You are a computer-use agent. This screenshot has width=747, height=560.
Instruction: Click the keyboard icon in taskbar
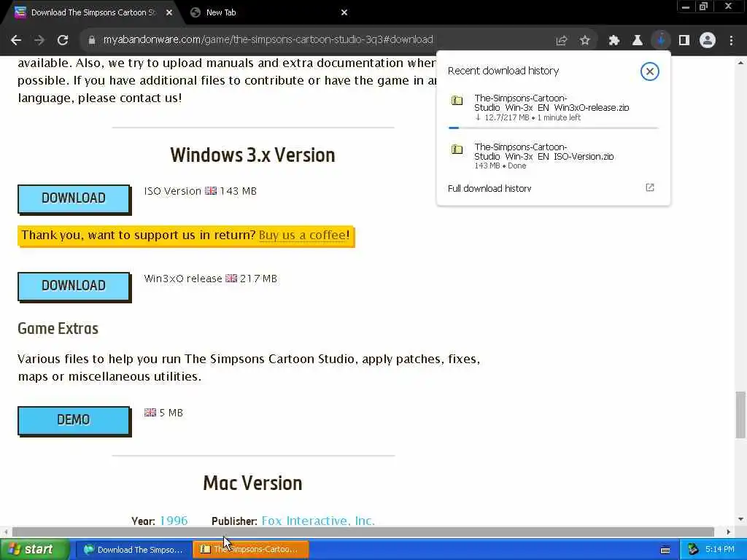665,551
